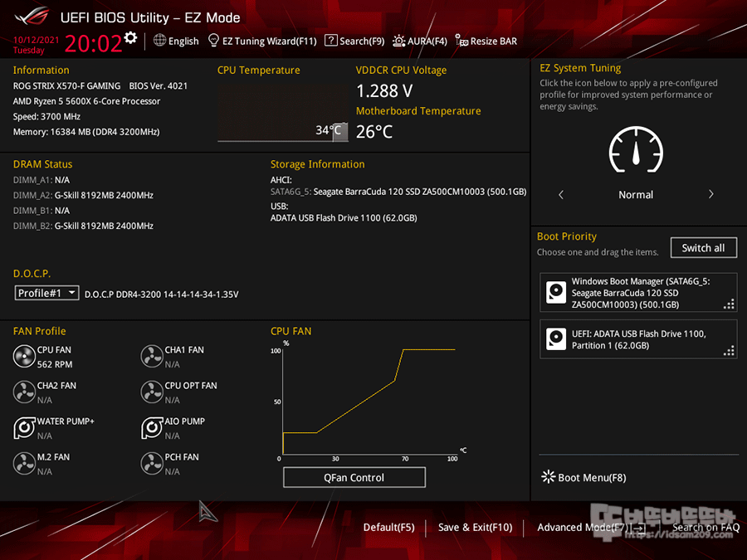Click the Resize BAR icon

[461, 41]
